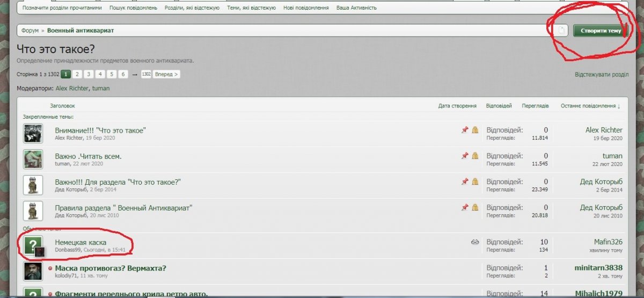644x298 pixels.
Task: Open avatar beside 'Важно!!! Для раздела' thread
Action: pyautogui.click(x=33, y=185)
